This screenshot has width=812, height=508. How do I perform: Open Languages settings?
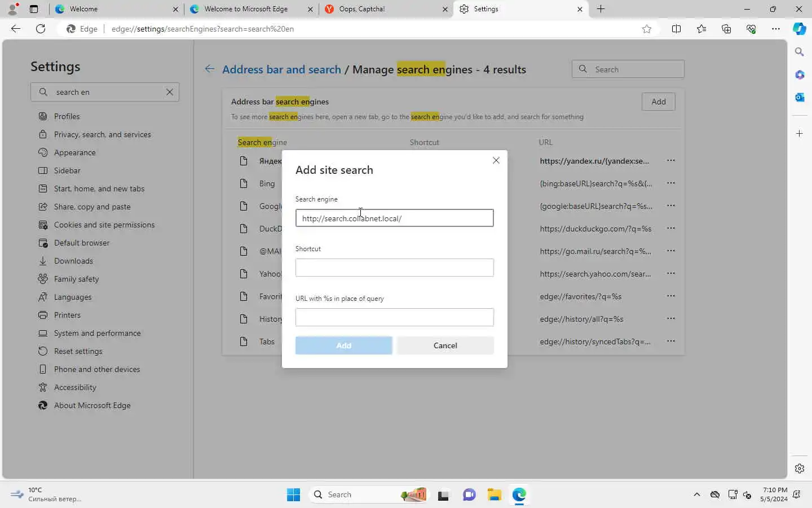point(72,297)
